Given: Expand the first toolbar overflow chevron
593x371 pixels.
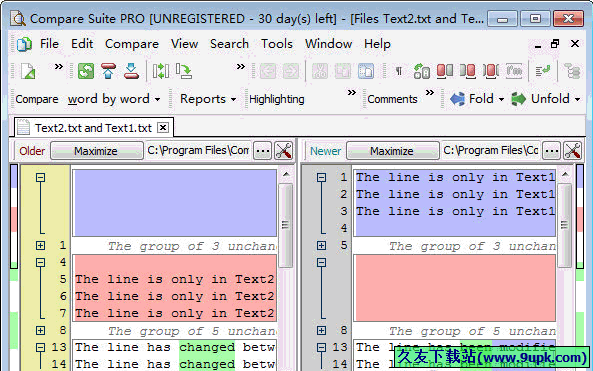Looking at the screenshot, I should tap(58, 67).
